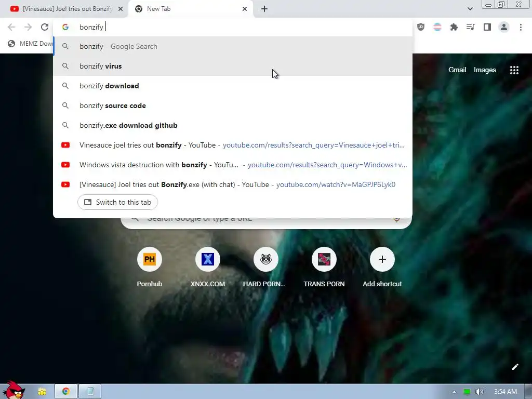Show hidden tray icons arrow

(x=454, y=392)
